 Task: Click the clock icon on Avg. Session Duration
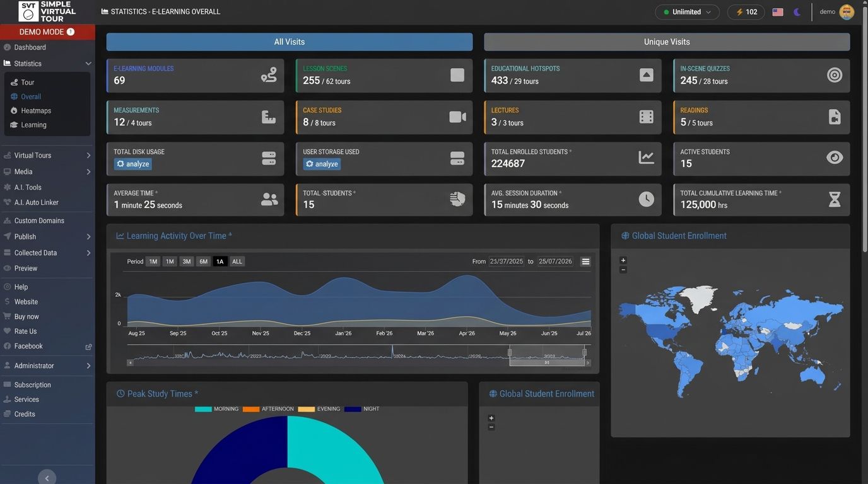tap(646, 199)
